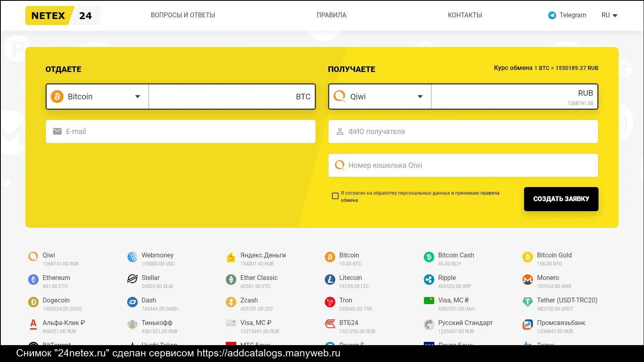Select Tether USDT-TRC20 icon
The width and height of the screenshot is (644, 362).
click(528, 302)
